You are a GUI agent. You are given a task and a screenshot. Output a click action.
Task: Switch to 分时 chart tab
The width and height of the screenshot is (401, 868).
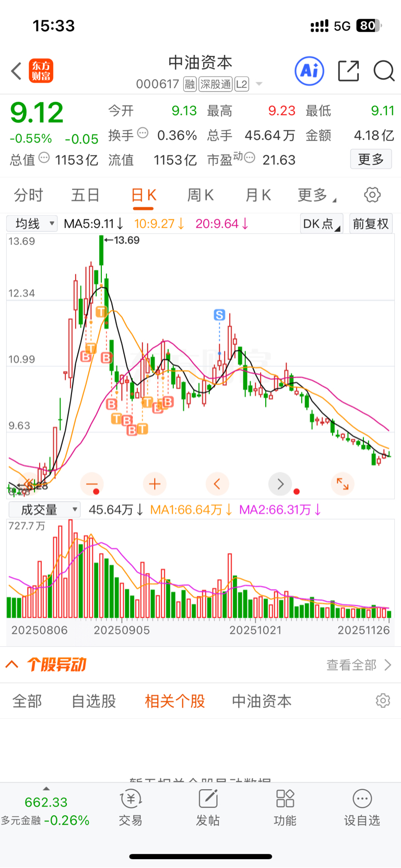click(x=28, y=195)
